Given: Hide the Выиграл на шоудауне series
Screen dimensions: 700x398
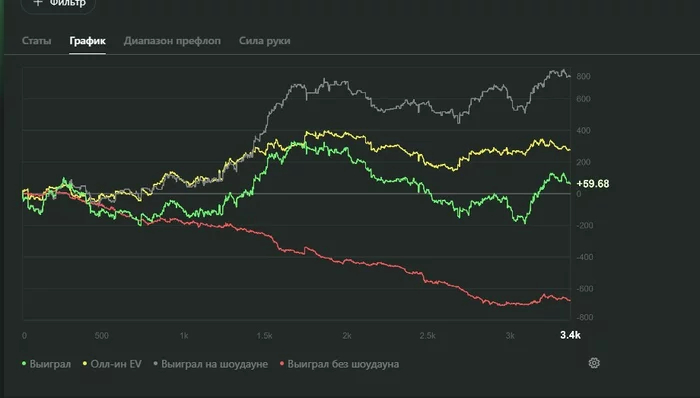Looking at the screenshot, I should pyautogui.click(x=210, y=364).
